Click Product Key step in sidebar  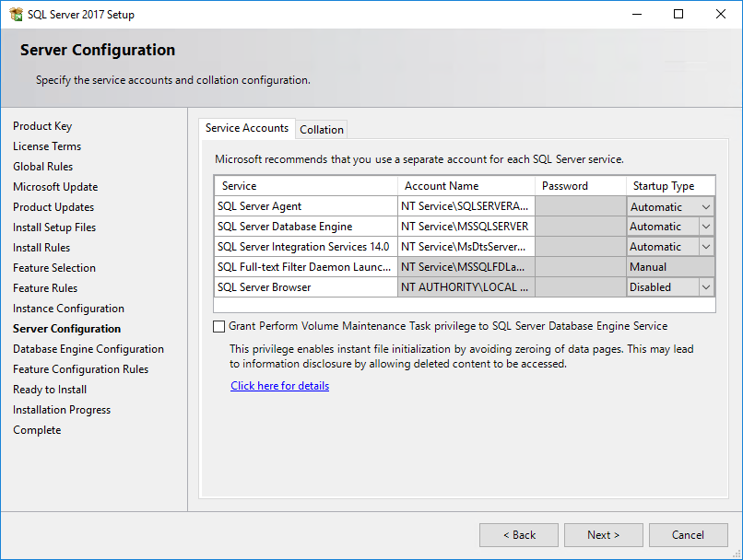pyautogui.click(x=42, y=126)
